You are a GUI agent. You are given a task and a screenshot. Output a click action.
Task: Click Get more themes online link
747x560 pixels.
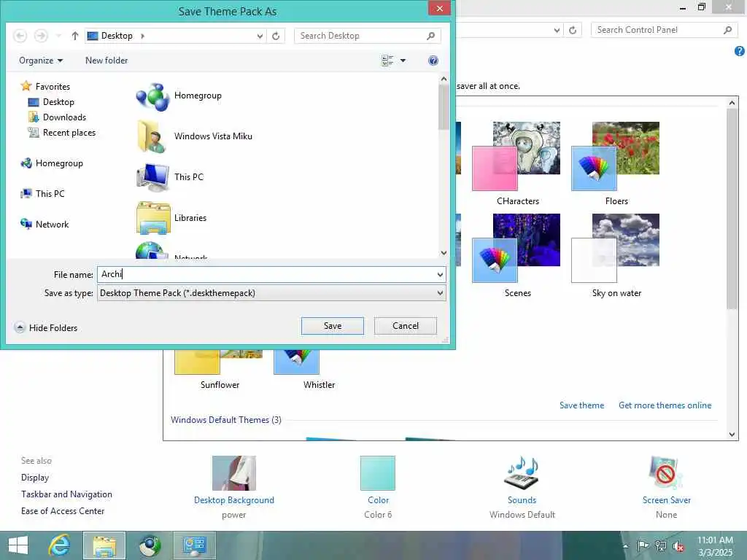tap(665, 405)
